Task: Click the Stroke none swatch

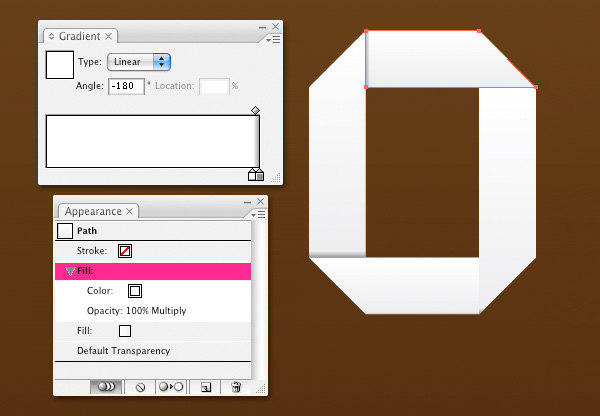Action: (125, 251)
